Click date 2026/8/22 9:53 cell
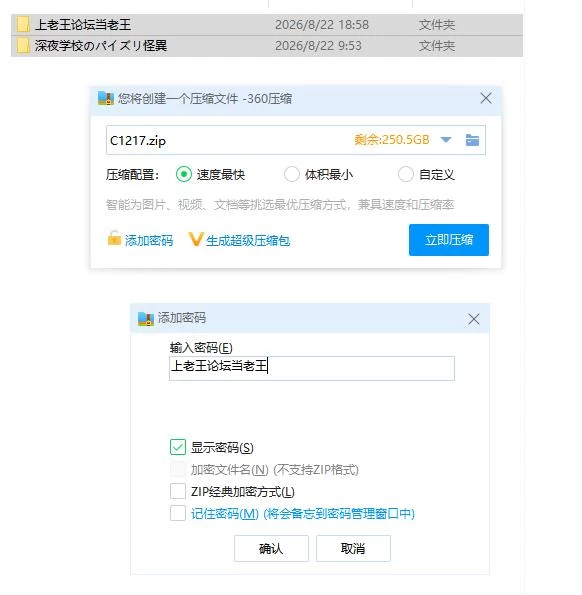The width and height of the screenshot is (582, 595). click(318, 46)
